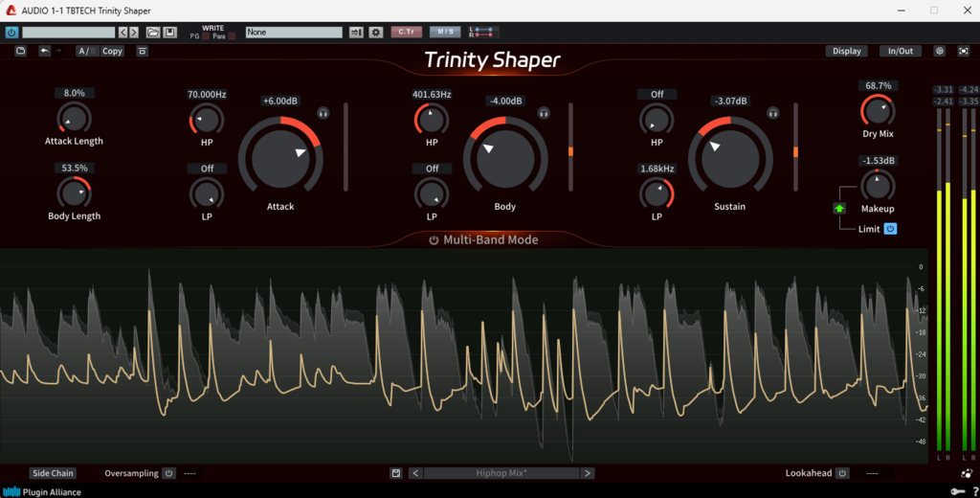Viewport: 980px width, 498px height.
Task: Open the plugin file menu icon next to undo
Action: click(x=21, y=51)
